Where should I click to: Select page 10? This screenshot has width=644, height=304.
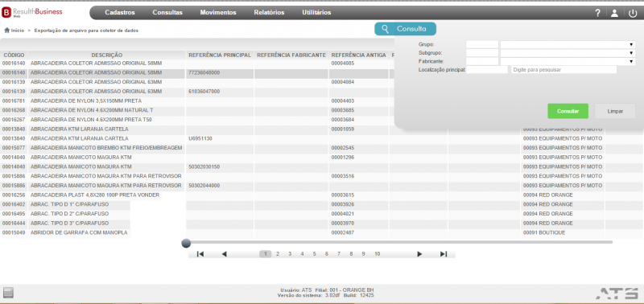[x=377, y=254]
